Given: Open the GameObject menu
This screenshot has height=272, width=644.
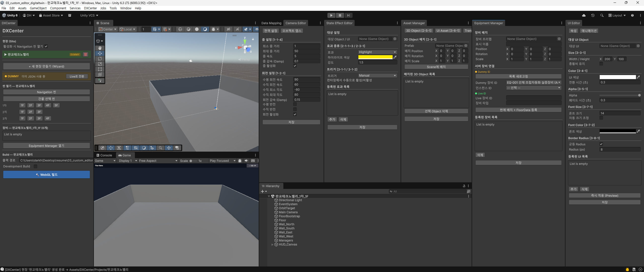Looking at the screenshot, I should point(38,8).
